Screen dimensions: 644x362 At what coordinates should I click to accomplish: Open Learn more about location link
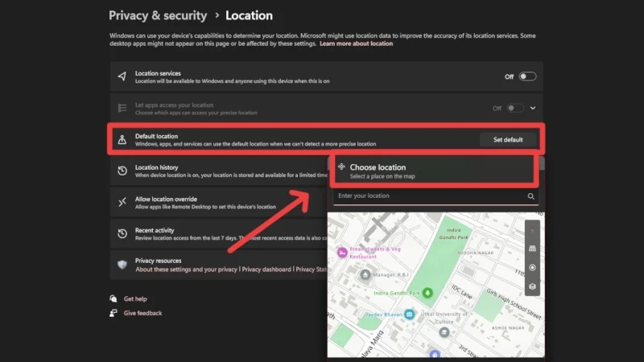[x=356, y=43]
